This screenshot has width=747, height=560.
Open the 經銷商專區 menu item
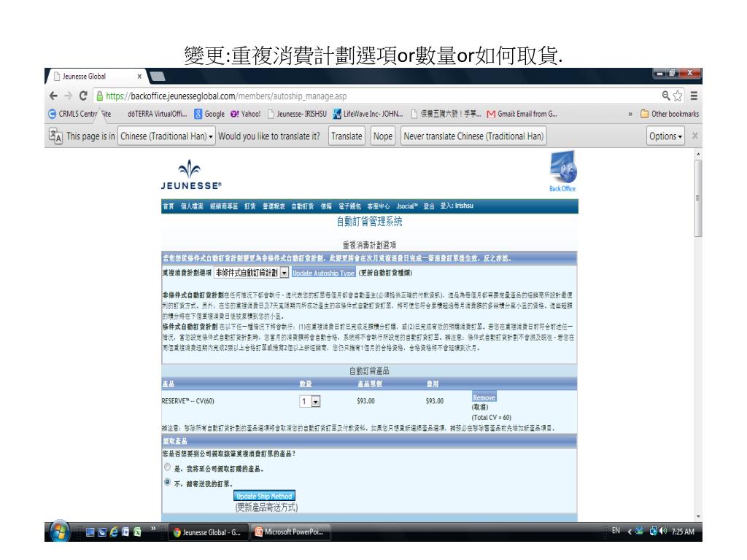click(x=224, y=206)
